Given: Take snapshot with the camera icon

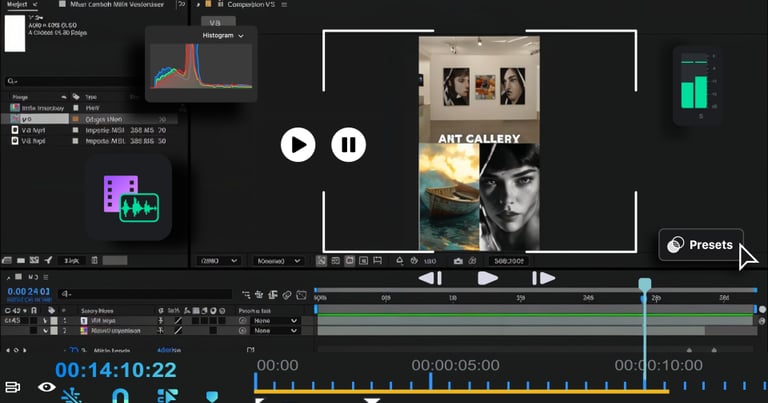Looking at the screenshot, I should (458, 261).
